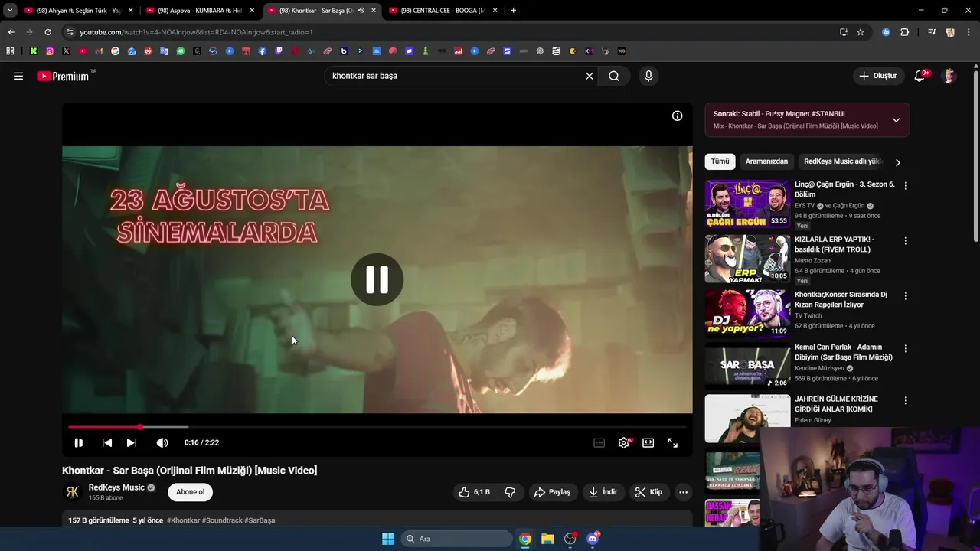
Task: Toggle subtitles in the player
Action: point(599,442)
